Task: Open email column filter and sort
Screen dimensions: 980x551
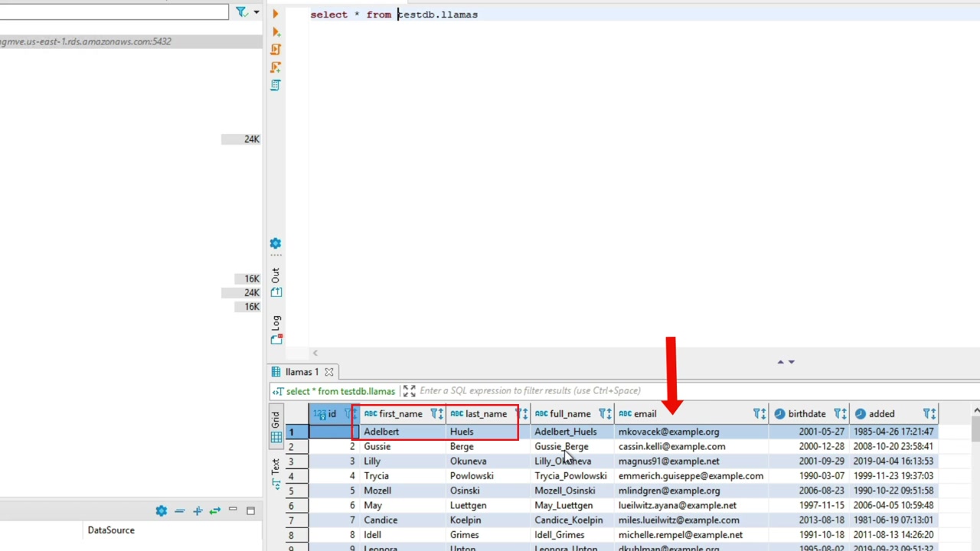Action: click(759, 414)
